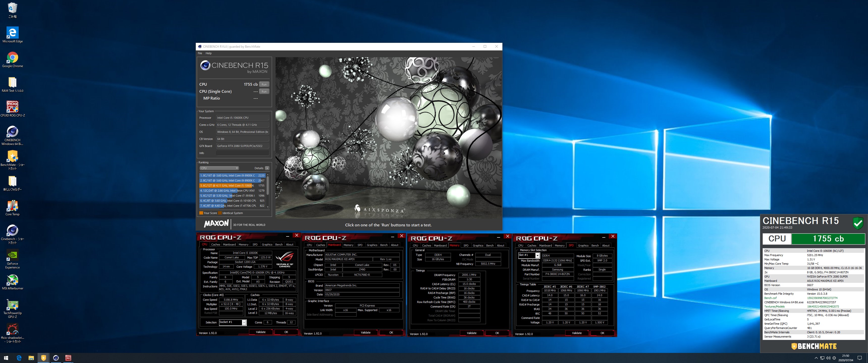Click OK in the Mainboard CPU-Z window
The image size is (868, 363).
(x=391, y=333)
